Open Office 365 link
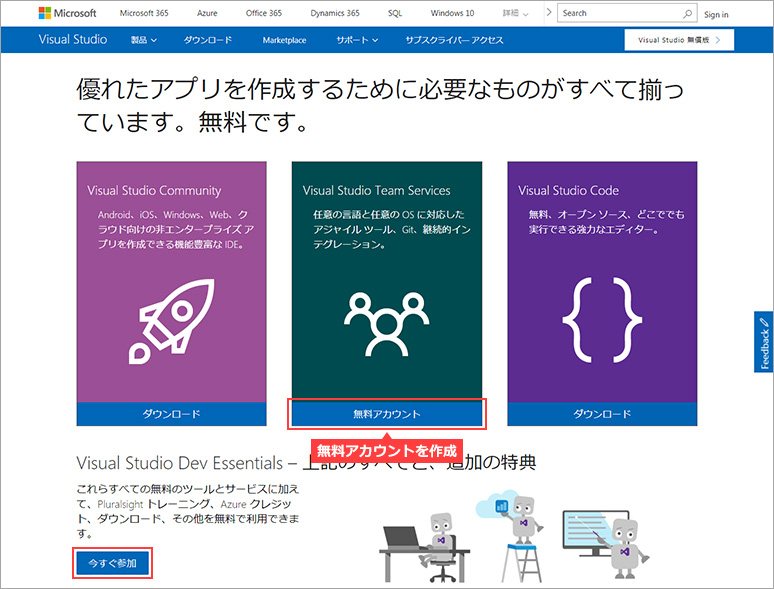 coord(264,13)
